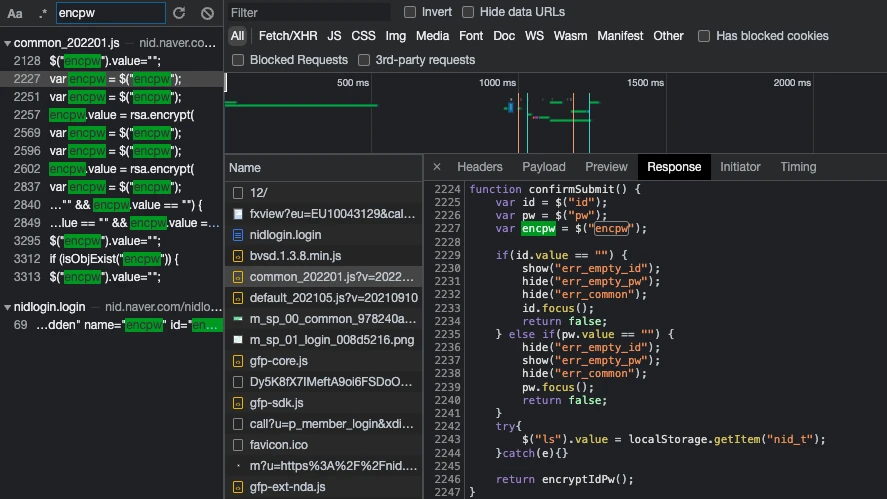The height and width of the screenshot is (499, 887).
Task: Close the request details panel
Action: 437,167
